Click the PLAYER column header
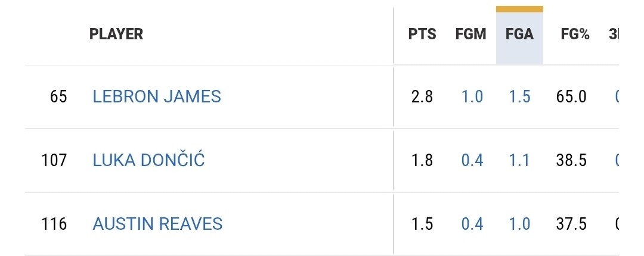The width and height of the screenshot is (644, 256). pyautogui.click(x=116, y=34)
